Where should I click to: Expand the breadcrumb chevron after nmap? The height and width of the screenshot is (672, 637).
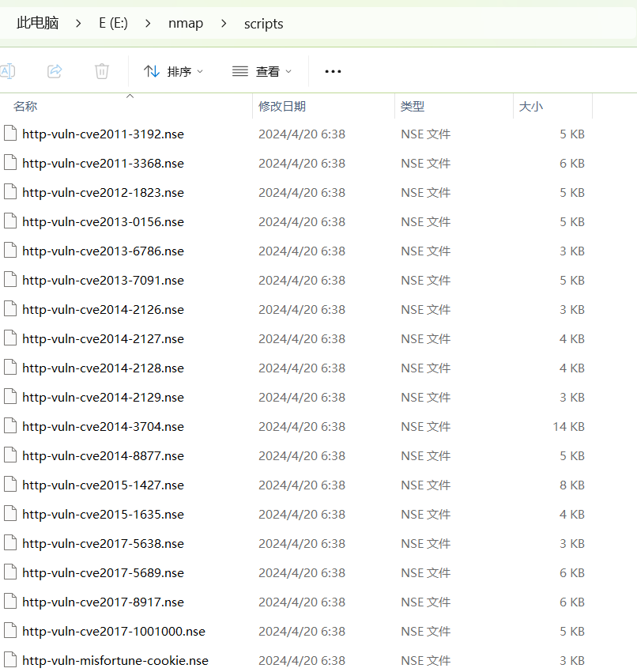(224, 24)
